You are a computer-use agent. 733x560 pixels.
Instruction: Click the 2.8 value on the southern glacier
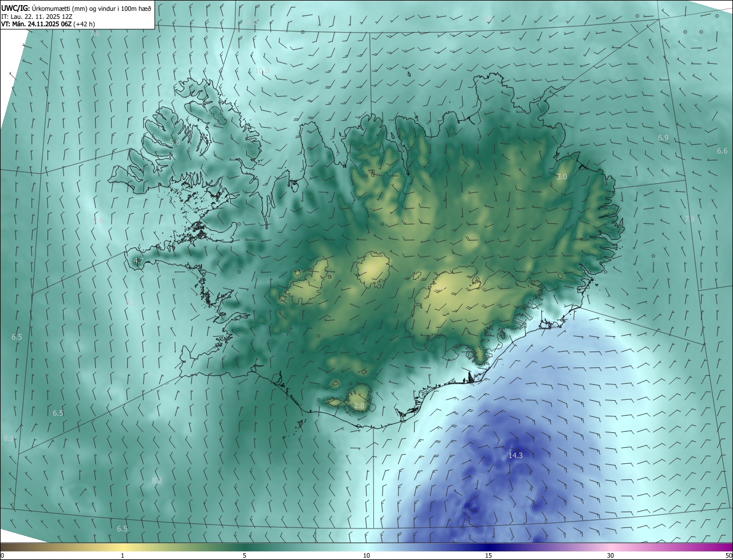[x=359, y=406]
